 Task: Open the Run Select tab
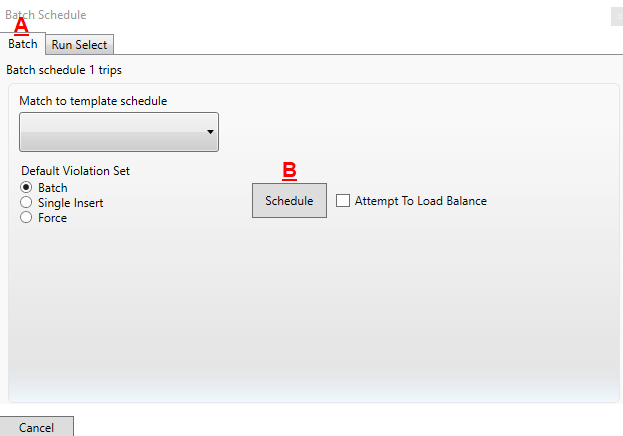pyautogui.click(x=79, y=45)
